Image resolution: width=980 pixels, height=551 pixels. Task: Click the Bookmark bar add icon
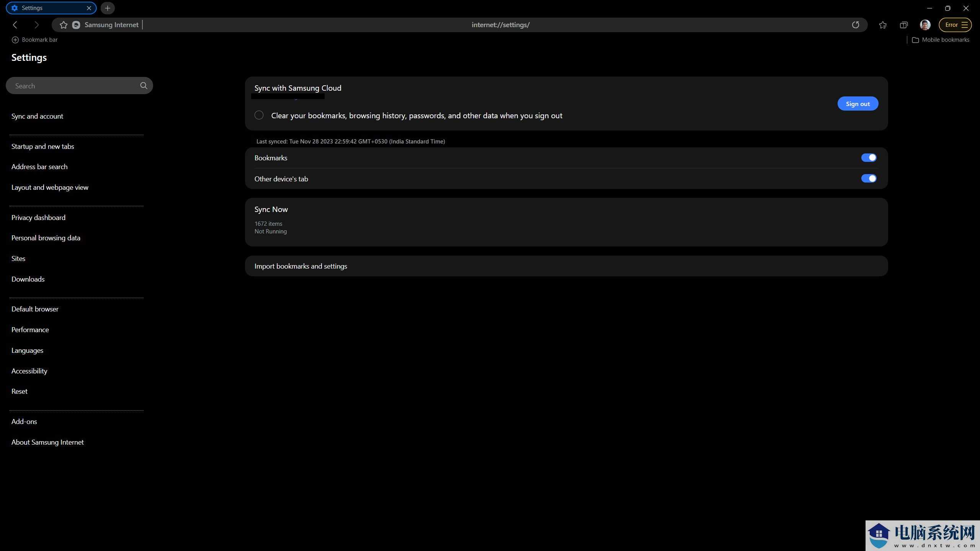pyautogui.click(x=15, y=40)
